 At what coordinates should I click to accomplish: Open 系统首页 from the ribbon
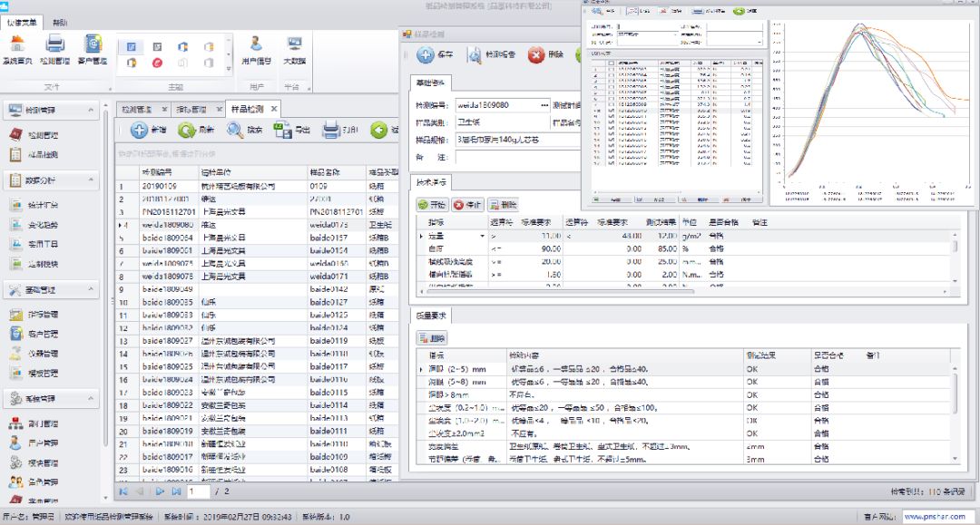17,50
